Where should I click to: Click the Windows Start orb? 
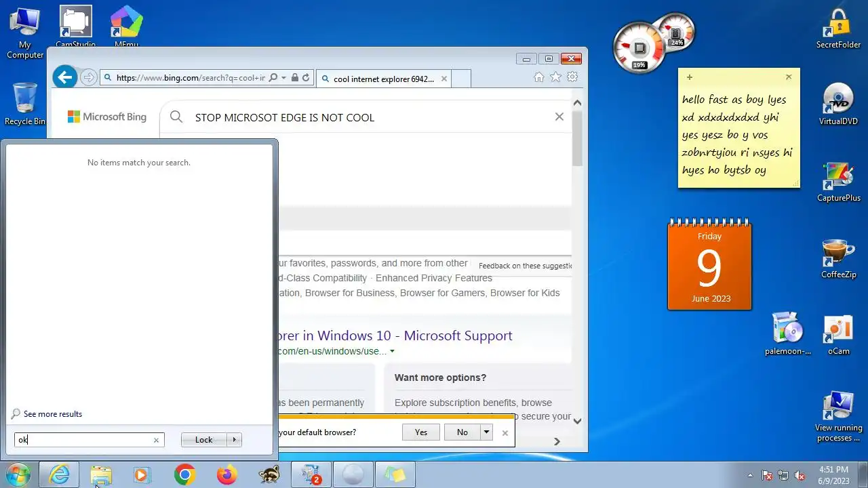click(x=18, y=475)
